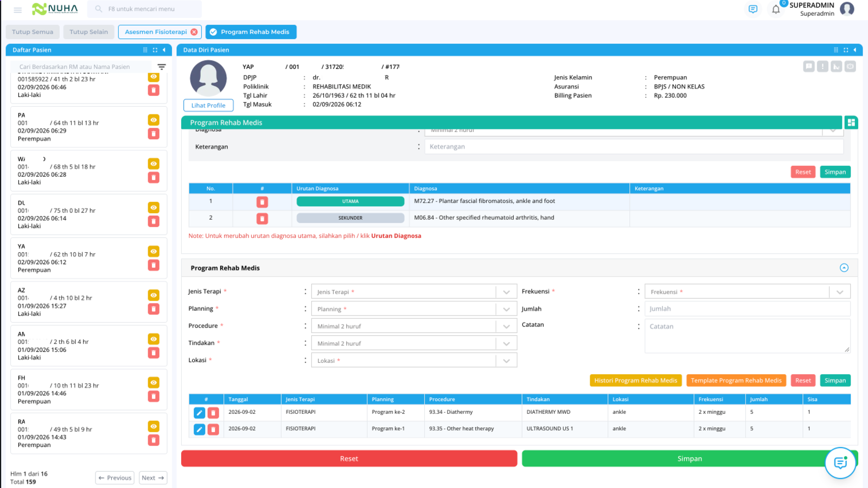Click the large green Simpan button

click(690, 459)
